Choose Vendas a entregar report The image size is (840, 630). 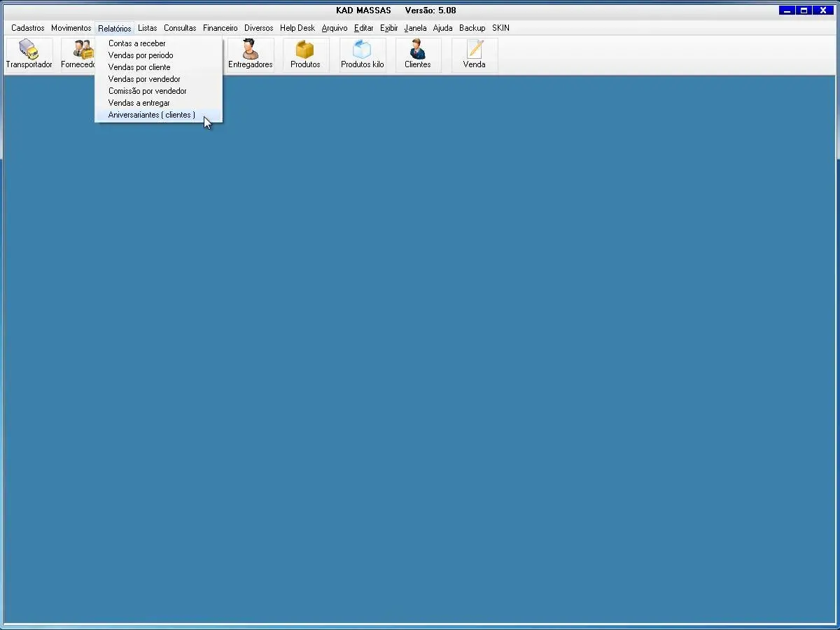[x=139, y=103]
